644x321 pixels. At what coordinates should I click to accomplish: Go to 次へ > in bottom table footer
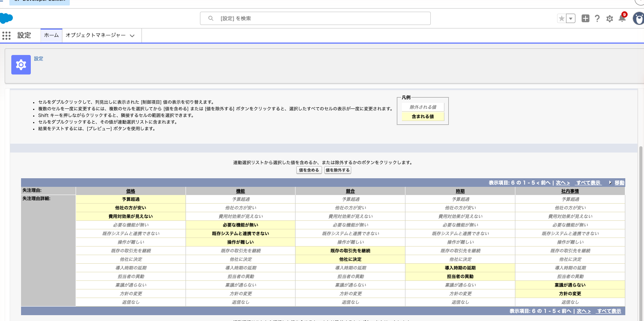[584, 311]
